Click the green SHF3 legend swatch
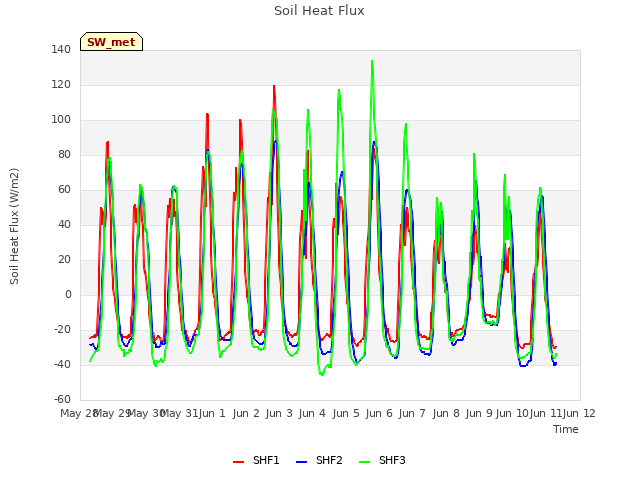Image resolution: width=640 pixels, height=480 pixels. (x=364, y=462)
